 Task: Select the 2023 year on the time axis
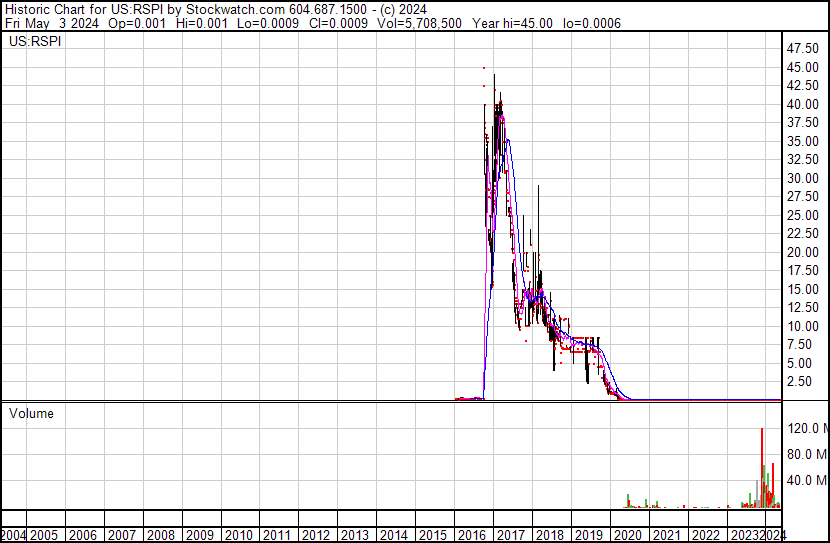coord(741,535)
